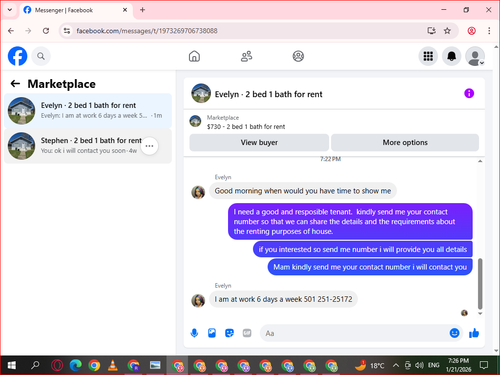Launch Opera from the taskbar
The height and width of the screenshot is (375, 500).
click(57, 365)
